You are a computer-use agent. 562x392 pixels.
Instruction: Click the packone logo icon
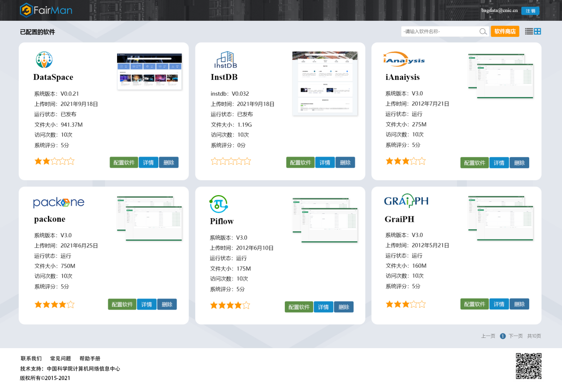click(59, 203)
